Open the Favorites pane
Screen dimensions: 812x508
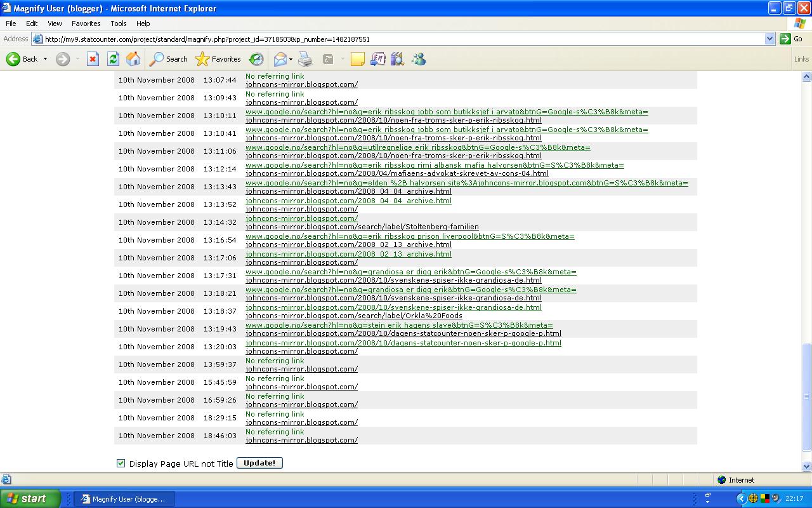(x=218, y=59)
